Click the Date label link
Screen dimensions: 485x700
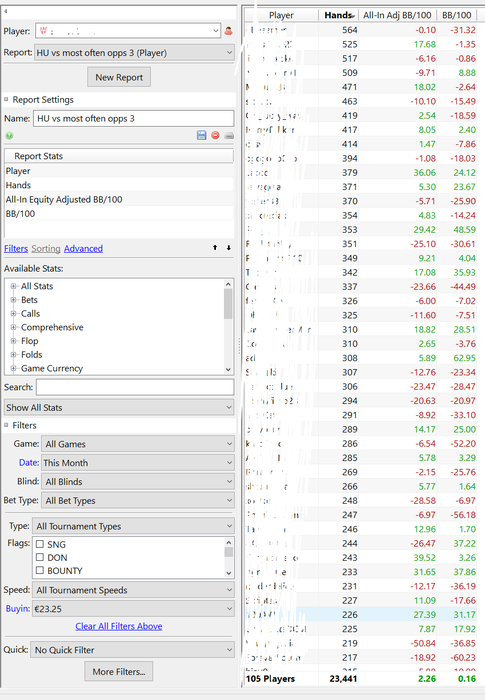pos(29,463)
